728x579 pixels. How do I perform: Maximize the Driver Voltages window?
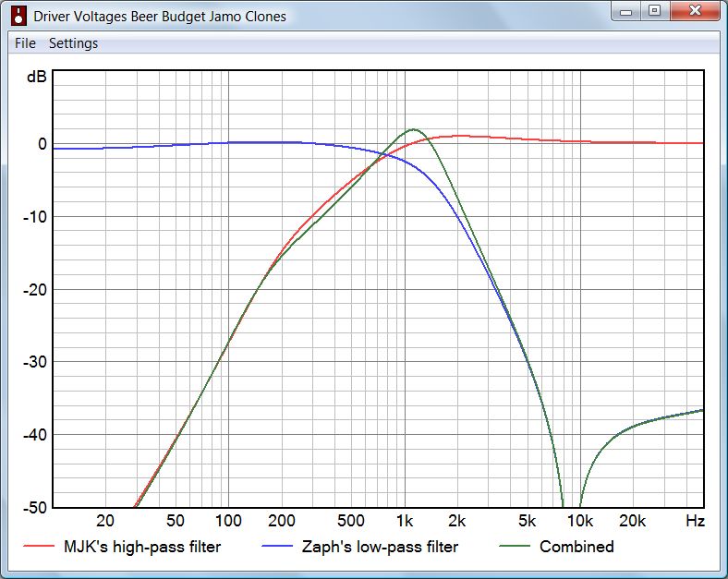point(655,11)
